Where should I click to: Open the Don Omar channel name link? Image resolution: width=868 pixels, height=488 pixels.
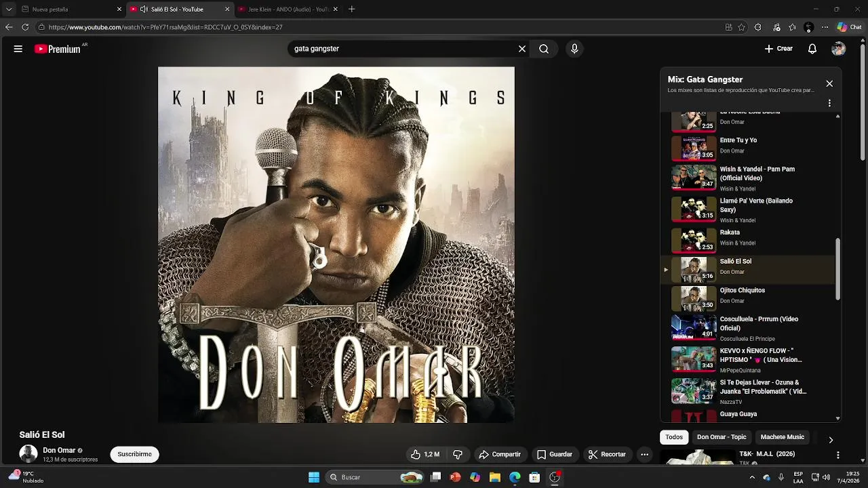pyautogui.click(x=59, y=450)
